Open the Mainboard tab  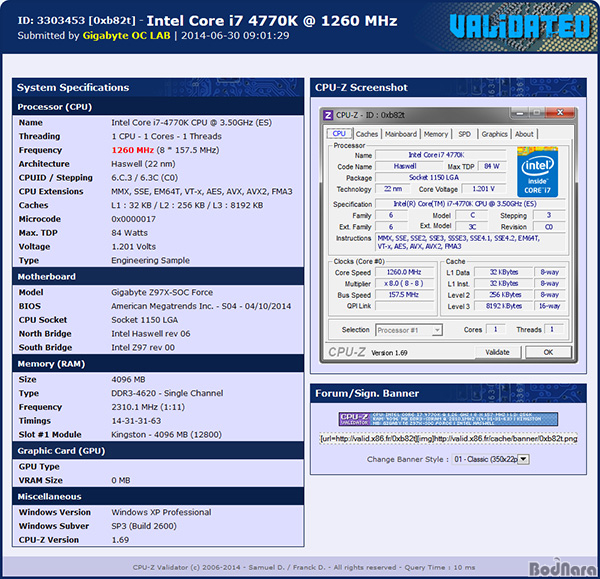click(401, 134)
